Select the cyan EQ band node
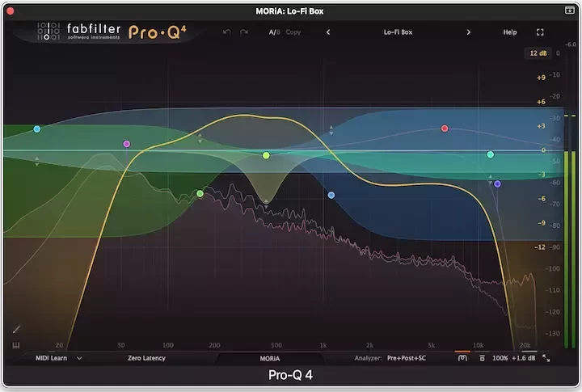This screenshot has height=392, width=582. tap(36, 129)
